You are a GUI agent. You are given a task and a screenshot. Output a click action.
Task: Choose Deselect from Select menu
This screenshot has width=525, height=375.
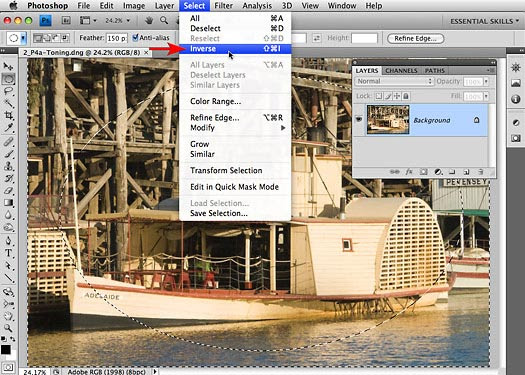click(x=235, y=28)
